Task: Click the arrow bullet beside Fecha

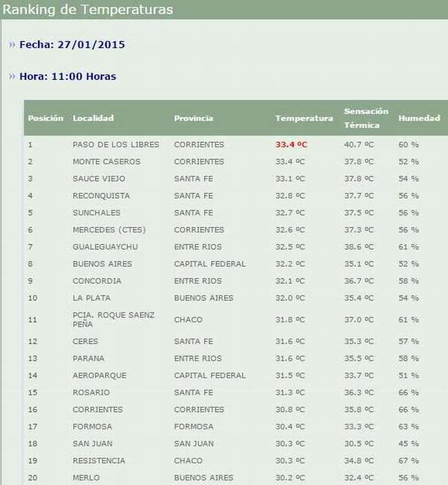Action: pyautogui.click(x=12, y=45)
